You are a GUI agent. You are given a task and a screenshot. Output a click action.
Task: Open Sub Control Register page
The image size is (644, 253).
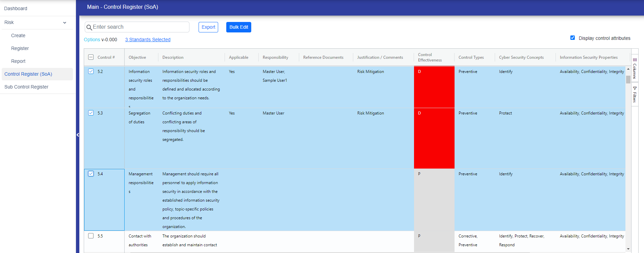(26, 87)
